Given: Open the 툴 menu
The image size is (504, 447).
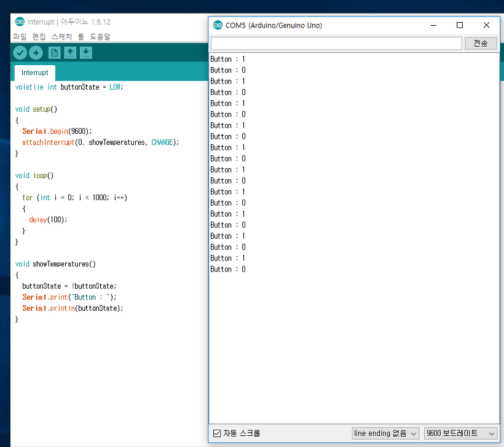Looking at the screenshot, I should [81, 37].
